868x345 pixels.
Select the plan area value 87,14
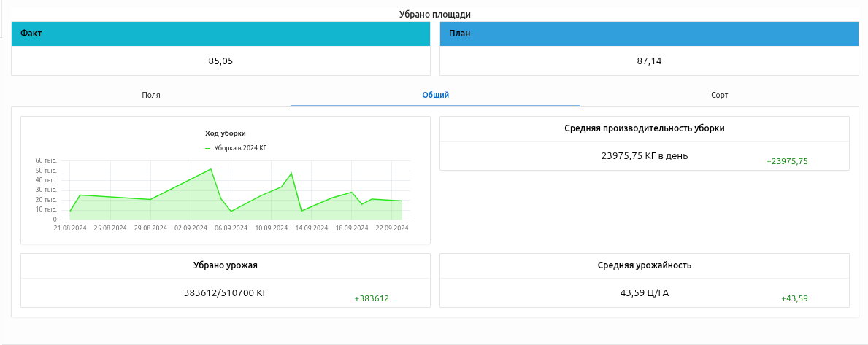(x=649, y=61)
